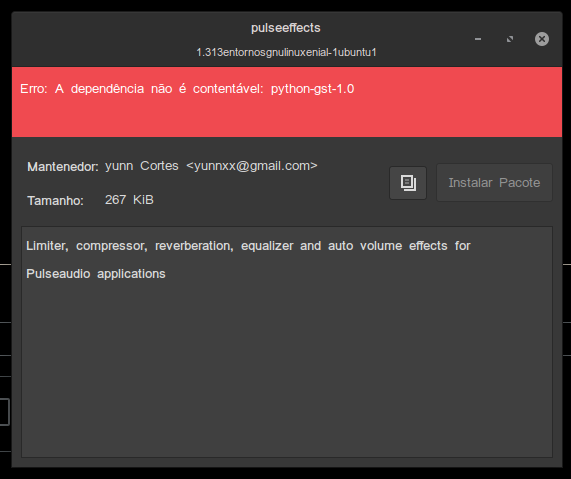Click the maintainer name yunn Cortes
This screenshot has width=571, height=479.
pyautogui.click(x=142, y=166)
